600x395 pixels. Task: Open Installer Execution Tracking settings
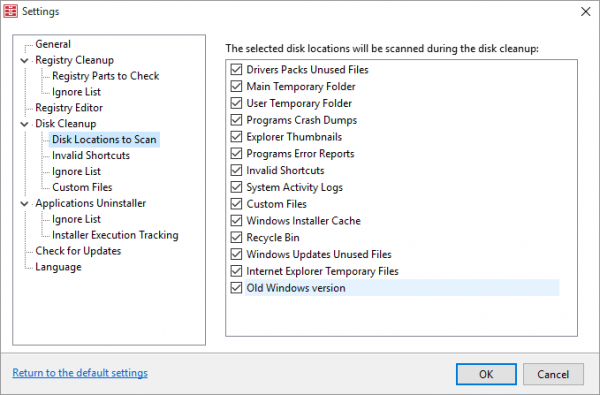click(x=115, y=235)
